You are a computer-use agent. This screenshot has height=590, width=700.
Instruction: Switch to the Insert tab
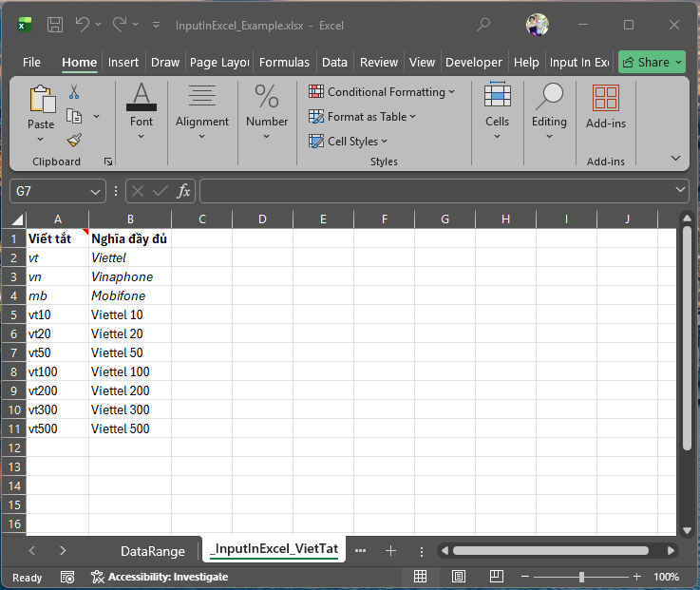pos(123,62)
